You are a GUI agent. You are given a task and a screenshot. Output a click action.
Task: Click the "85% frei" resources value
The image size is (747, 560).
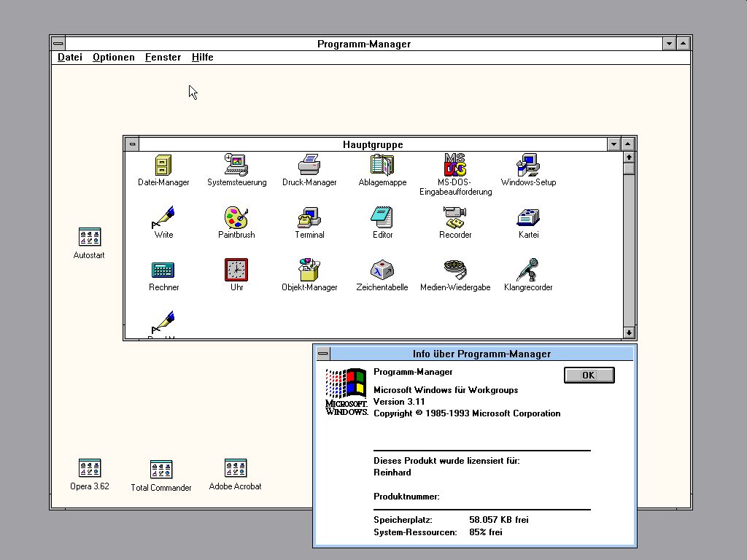485,532
